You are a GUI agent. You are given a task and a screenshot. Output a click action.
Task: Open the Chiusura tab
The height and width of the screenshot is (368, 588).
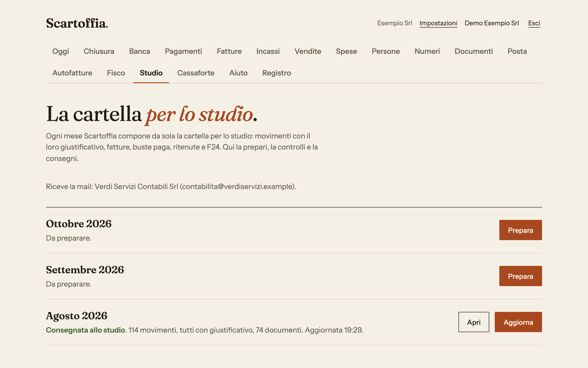click(x=99, y=51)
